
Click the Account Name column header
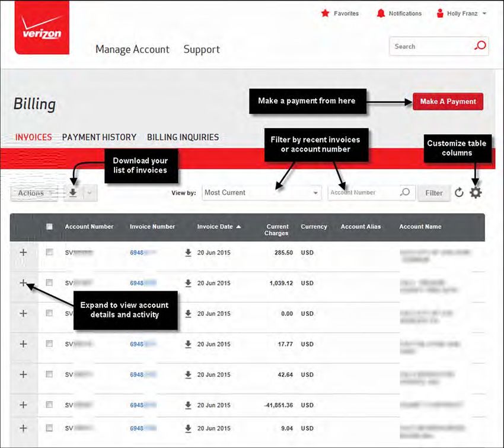tap(420, 227)
